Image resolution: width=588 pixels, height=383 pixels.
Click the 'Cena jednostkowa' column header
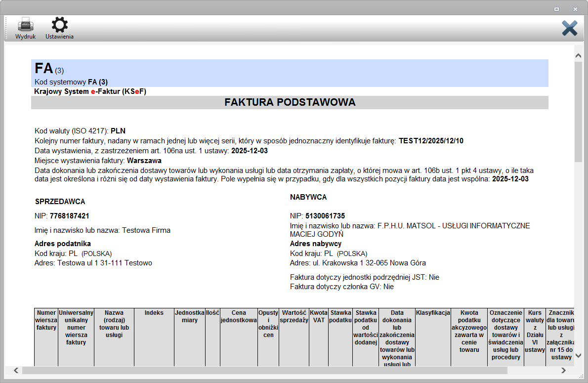pyautogui.click(x=238, y=316)
